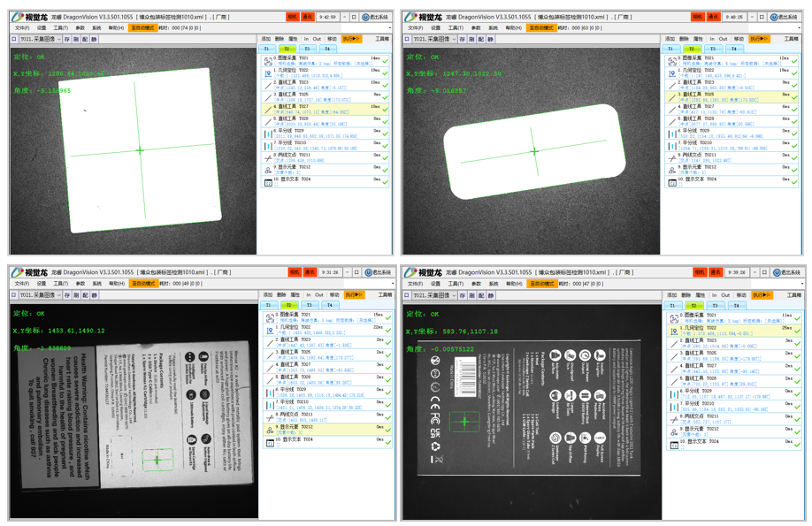Click the red 通讯 status in bottom-left window
812x526 pixels.
pos(309,272)
